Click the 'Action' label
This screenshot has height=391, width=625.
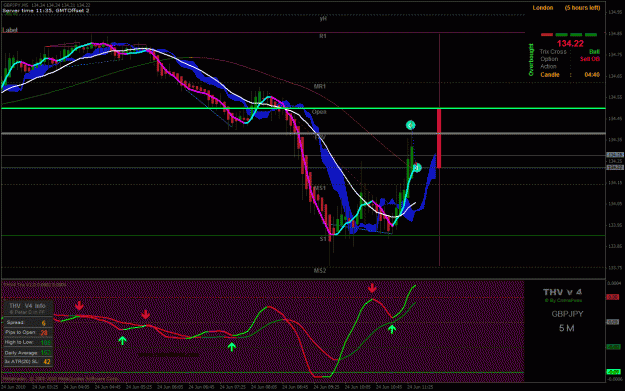pos(548,67)
